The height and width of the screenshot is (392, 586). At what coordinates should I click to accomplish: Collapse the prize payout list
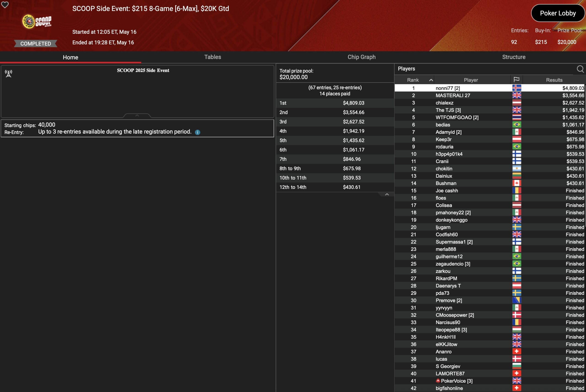387,194
